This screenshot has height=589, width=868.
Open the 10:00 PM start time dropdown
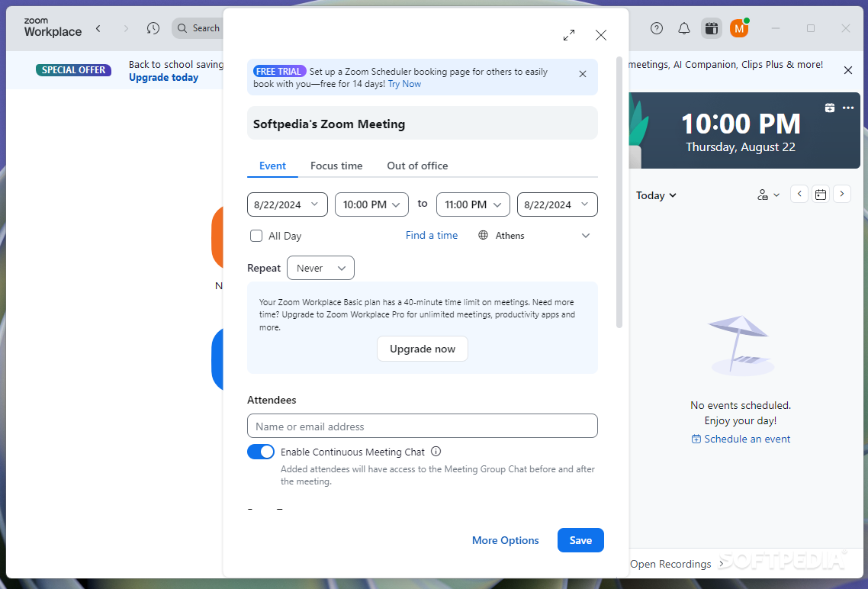click(371, 204)
